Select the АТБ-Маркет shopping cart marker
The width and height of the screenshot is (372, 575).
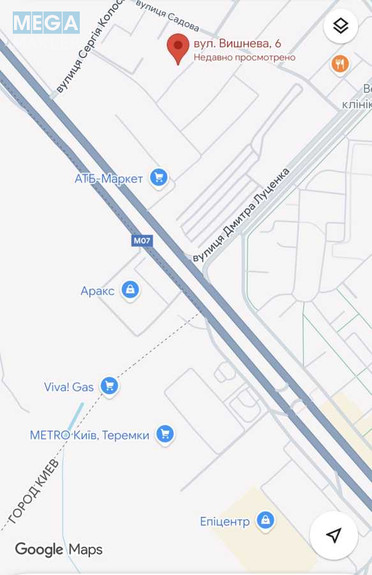pos(158,178)
